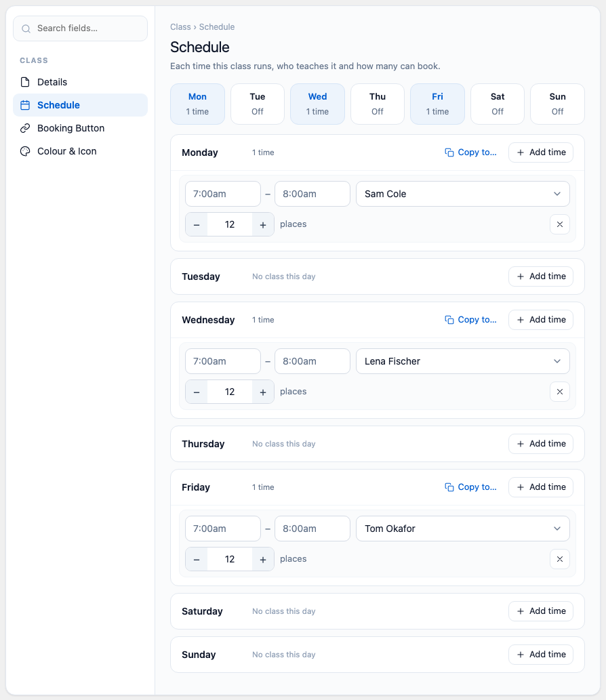Image resolution: width=606 pixels, height=700 pixels.
Task: Edit Monday end time 8:00am
Action: 312,194
